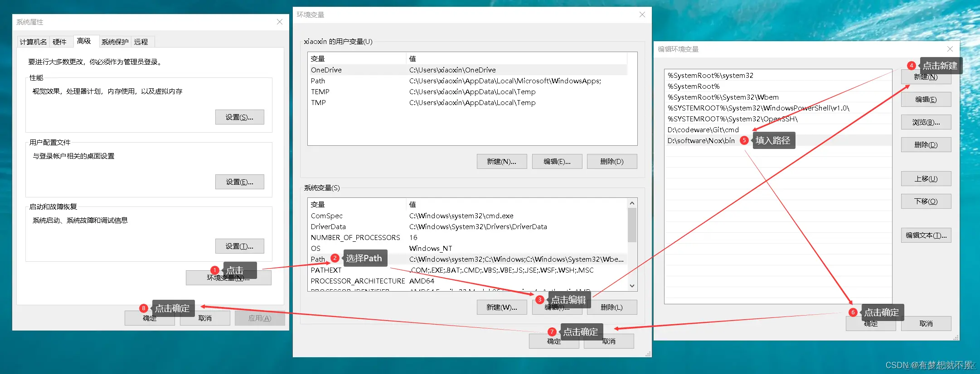This screenshot has width=980, height=374.
Task: Select TEMP user variable row
Action: click(467, 91)
